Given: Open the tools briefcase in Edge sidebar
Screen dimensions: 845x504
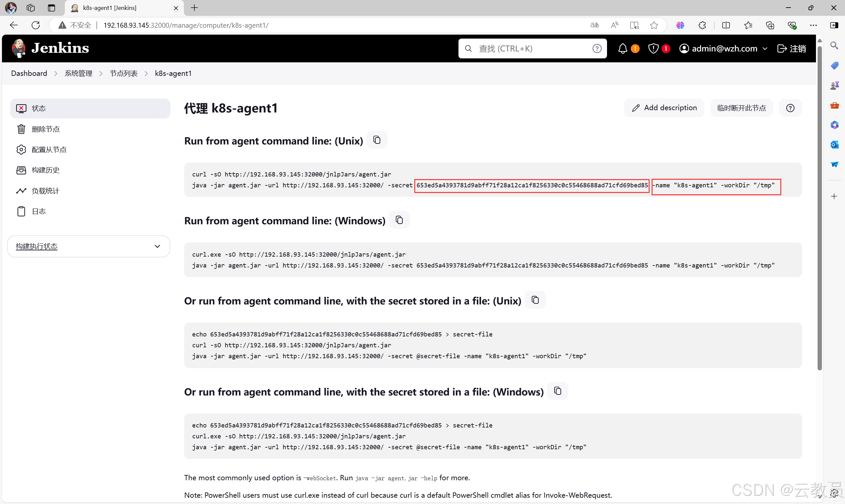Looking at the screenshot, I should click(x=834, y=105).
